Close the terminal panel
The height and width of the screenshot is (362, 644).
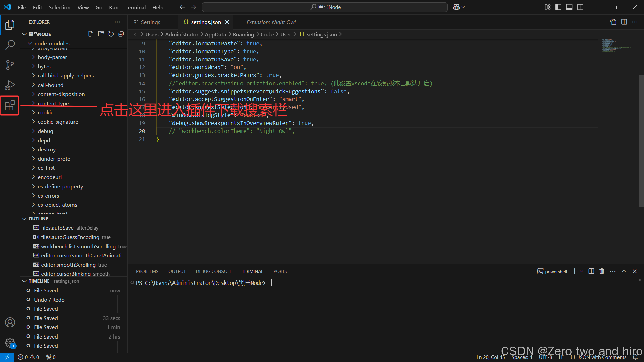pyautogui.click(x=635, y=271)
